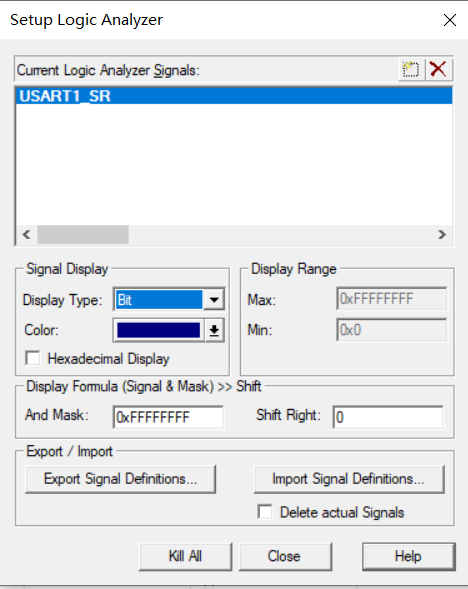
Task: Click the New signal (insert) icon
Action: 411,69
